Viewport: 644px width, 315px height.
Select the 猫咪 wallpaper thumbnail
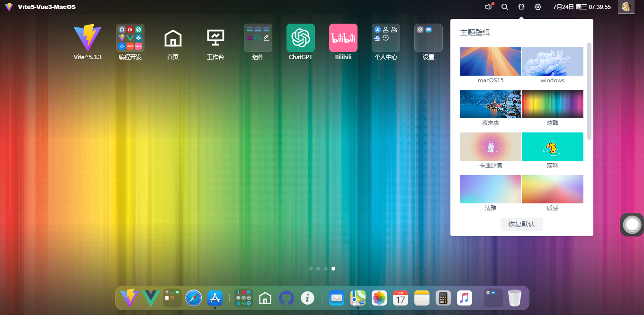(x=552, y=147)
